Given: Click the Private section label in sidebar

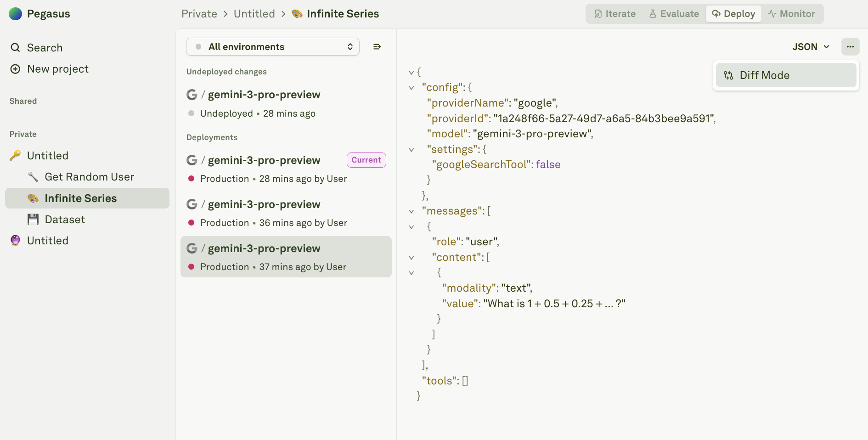Looking at the screenshot, I should [23, 134].
